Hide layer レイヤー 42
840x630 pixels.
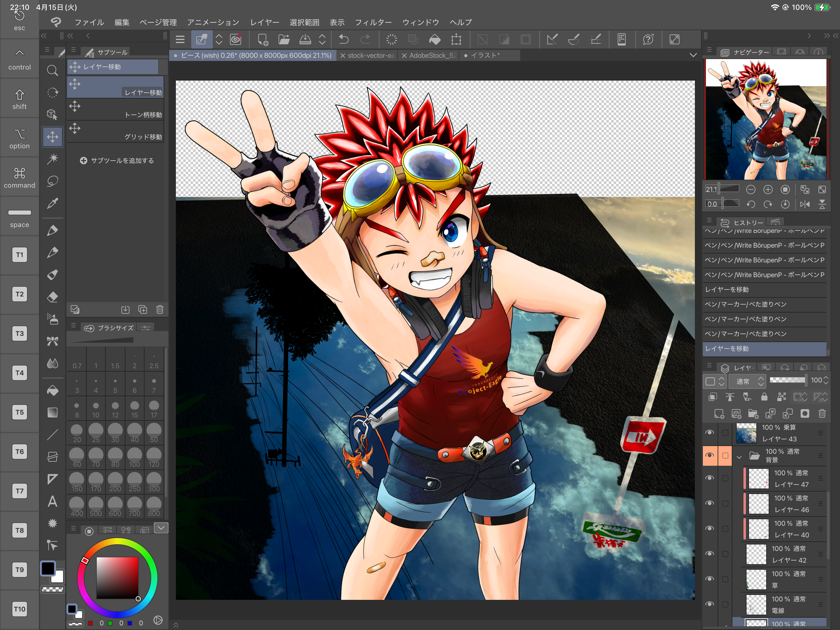point(709,554)
